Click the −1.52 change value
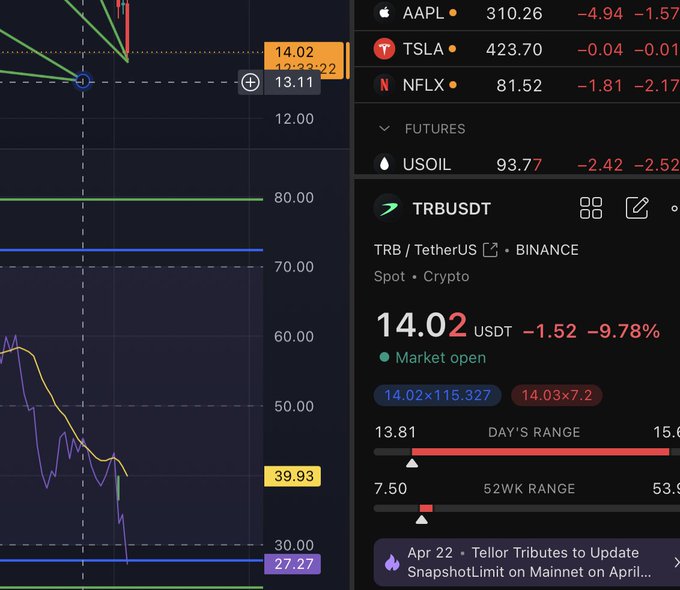This screenshot has width=680, height=590. [x=549, y=331]
